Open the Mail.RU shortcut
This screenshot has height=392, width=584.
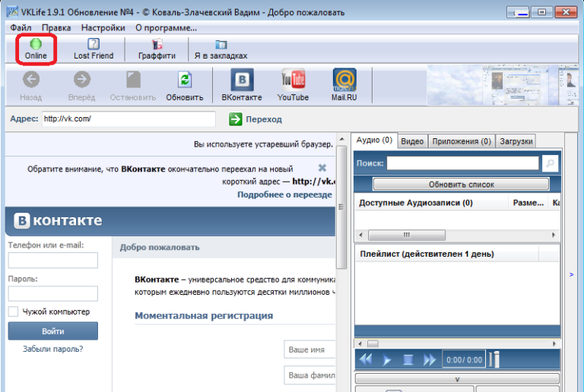point(344,80)
